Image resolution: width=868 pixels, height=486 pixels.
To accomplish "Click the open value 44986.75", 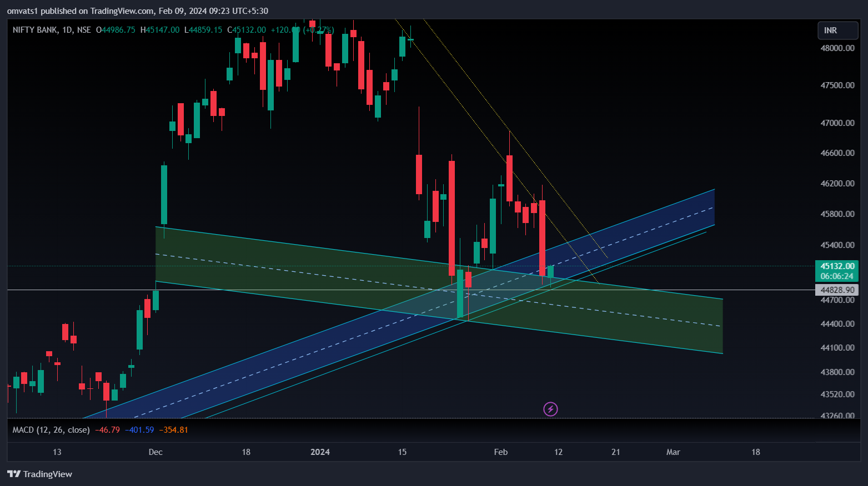I will coord(118,30).
